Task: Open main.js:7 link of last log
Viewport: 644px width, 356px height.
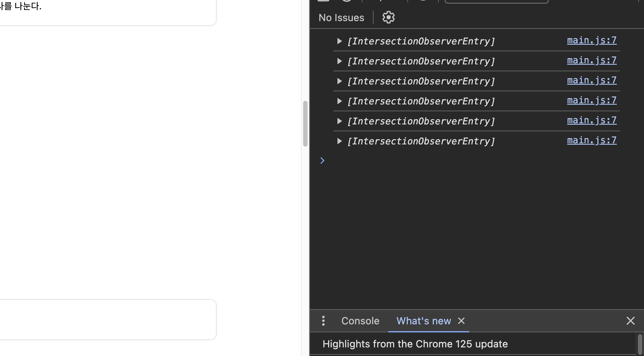Action: [x=592, y=141]
